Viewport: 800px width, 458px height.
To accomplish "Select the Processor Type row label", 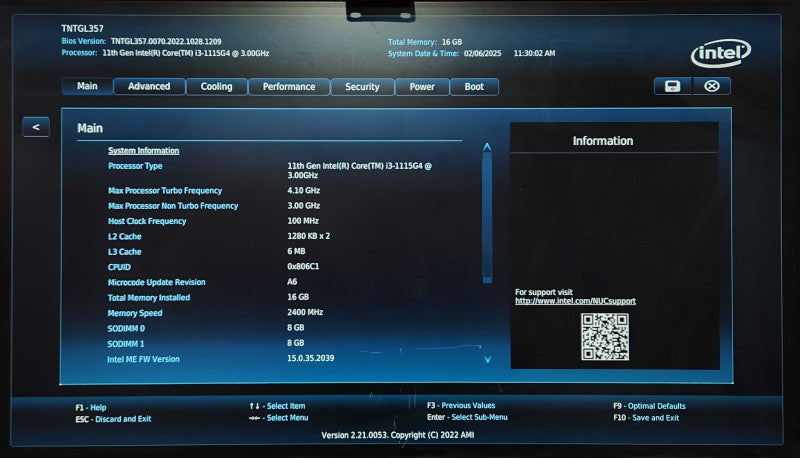I will point(135,166).
